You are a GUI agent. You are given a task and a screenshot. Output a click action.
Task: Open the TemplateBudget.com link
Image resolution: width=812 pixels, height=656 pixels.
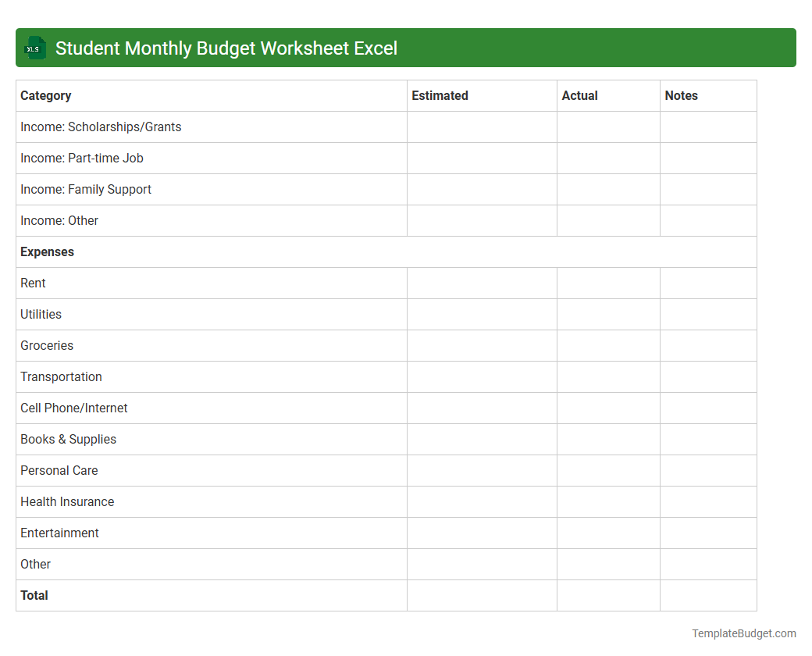pyautogui.click(x=743, y=633)
